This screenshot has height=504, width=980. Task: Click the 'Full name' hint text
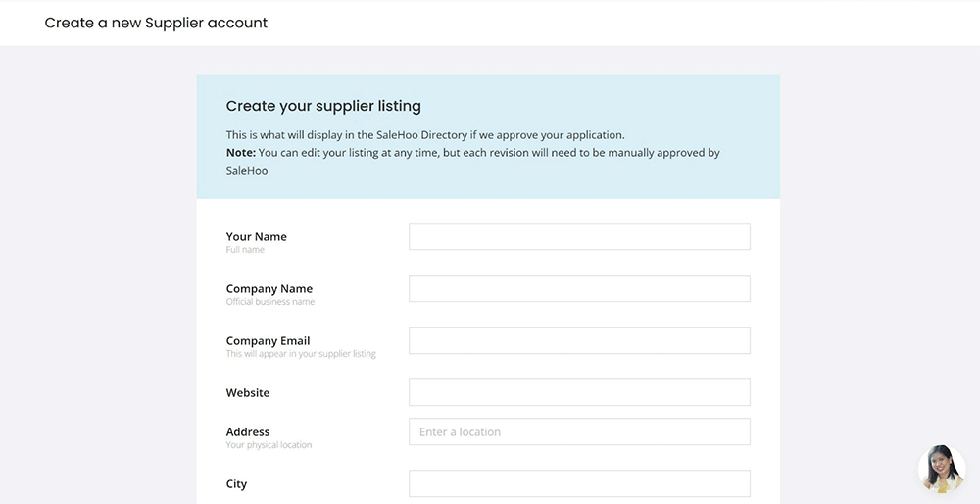pos(245,250)
